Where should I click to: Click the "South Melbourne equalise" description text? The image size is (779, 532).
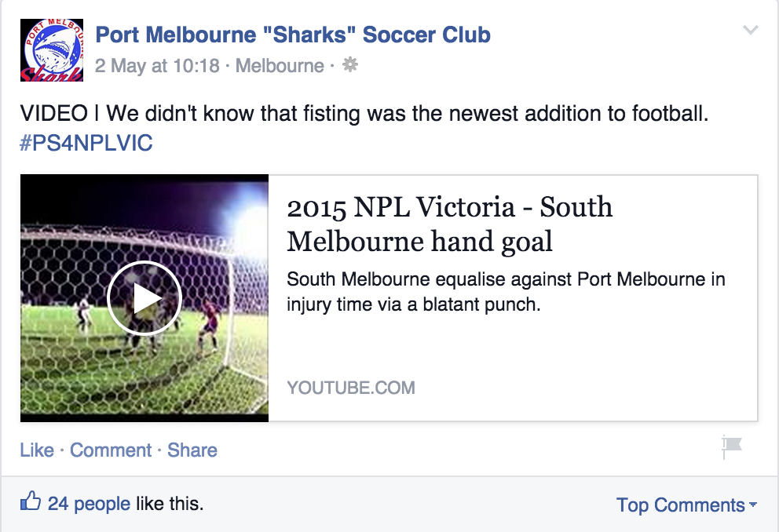click(506, 292)
